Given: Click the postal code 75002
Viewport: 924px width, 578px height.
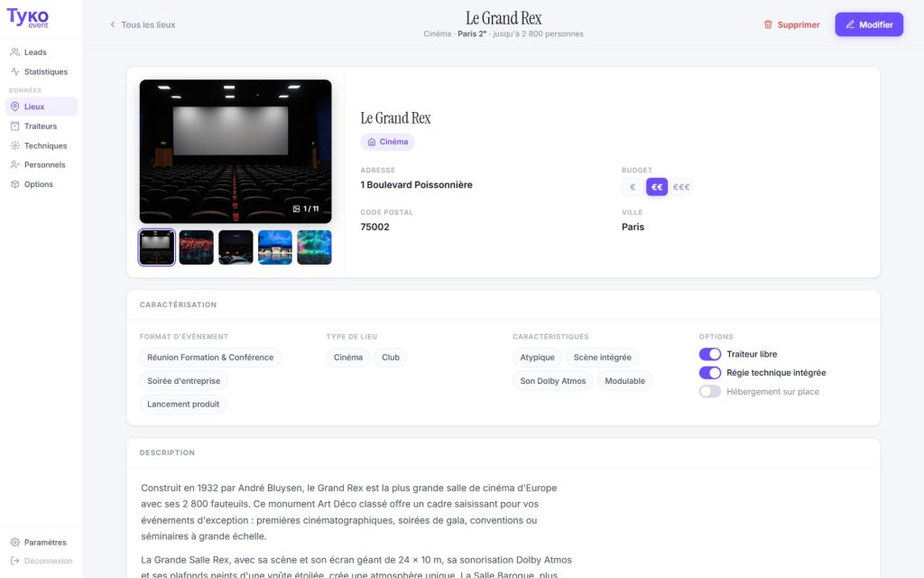Looking at the screenshot, I should pyautogui.click(x=374, y=227).
